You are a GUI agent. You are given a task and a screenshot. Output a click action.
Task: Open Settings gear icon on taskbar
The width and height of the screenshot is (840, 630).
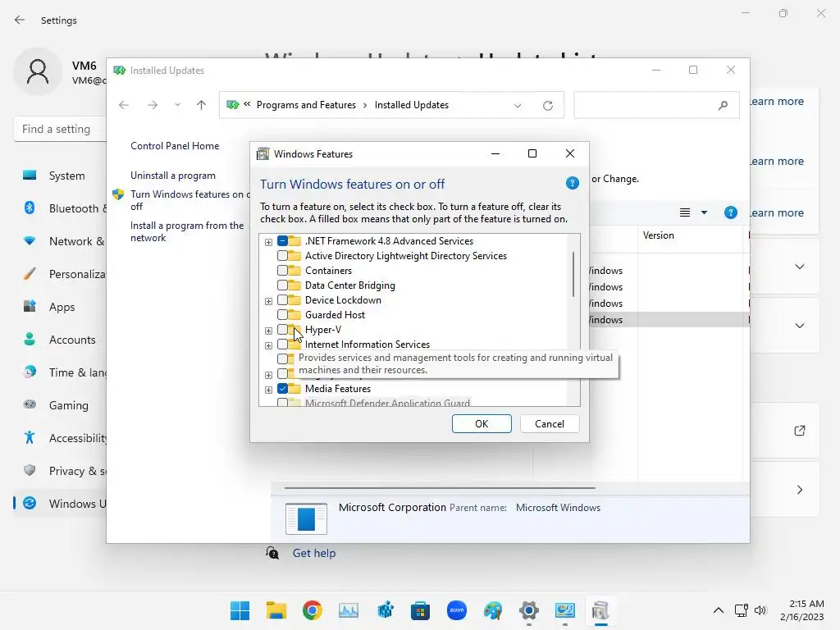click(x=529, y=610)
